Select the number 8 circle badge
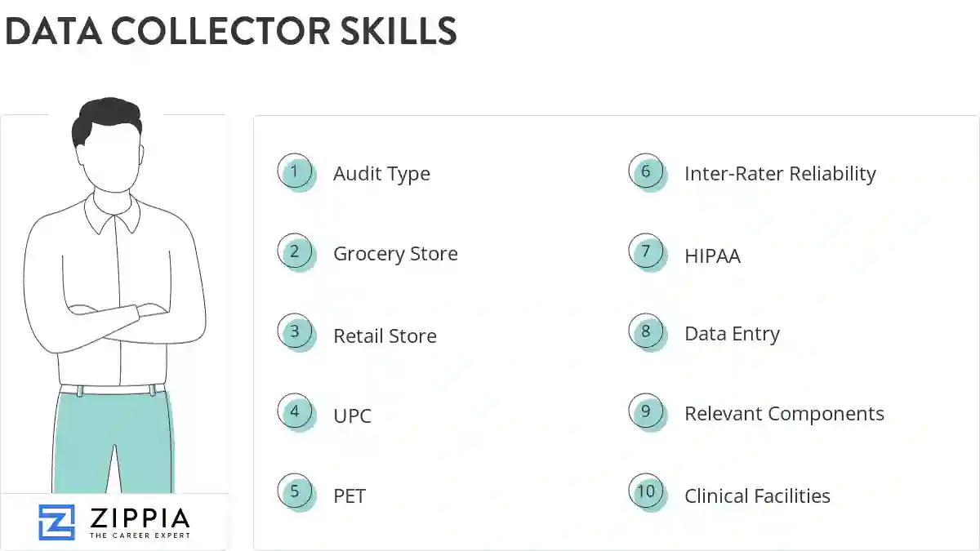Image resolution: width=980 pixels, height=551 pixels. 646,332
